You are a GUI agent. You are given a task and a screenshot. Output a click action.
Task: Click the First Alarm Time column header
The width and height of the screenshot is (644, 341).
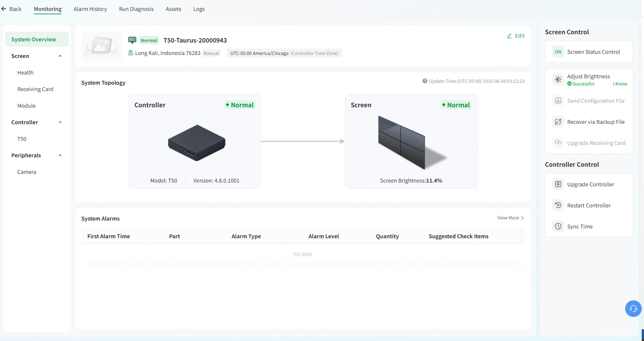pyautogui.click(x=108, y=236)
